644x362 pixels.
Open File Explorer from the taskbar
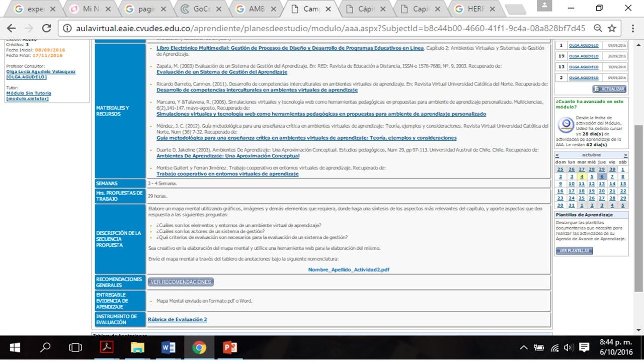point(138,347)
